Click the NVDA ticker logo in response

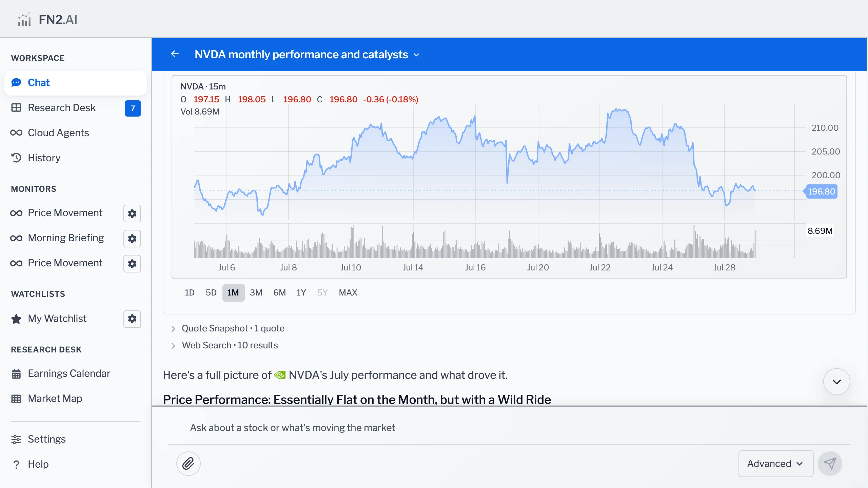point(280,375)
